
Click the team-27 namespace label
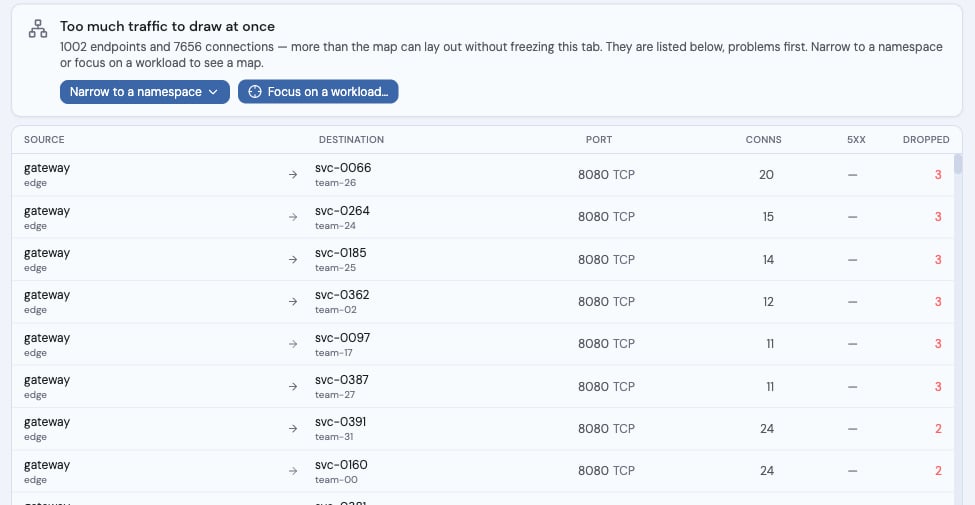coord(336,395)
